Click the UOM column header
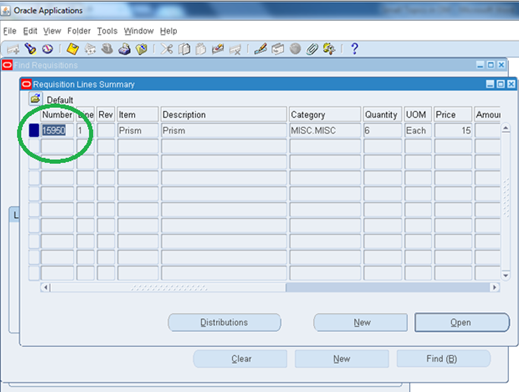The height and width of the screenshot is (392, 519). tap(418, 114)
